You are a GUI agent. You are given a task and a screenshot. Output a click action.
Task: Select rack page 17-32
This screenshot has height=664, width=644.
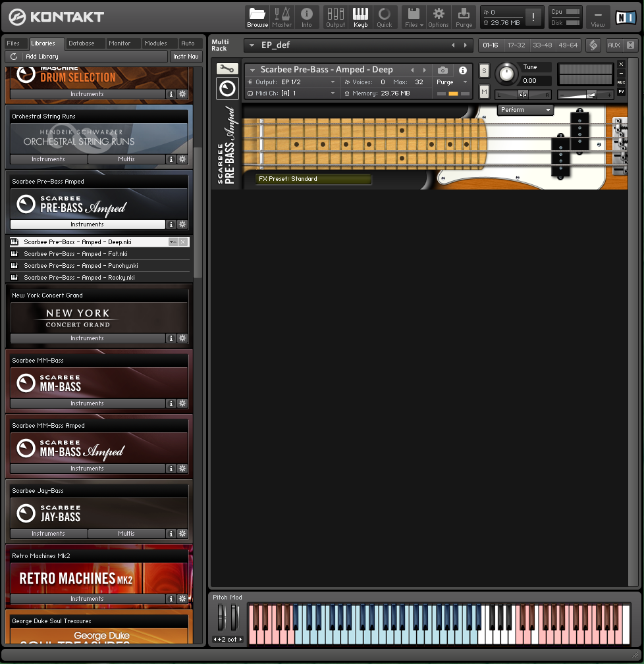pos(516,45)
